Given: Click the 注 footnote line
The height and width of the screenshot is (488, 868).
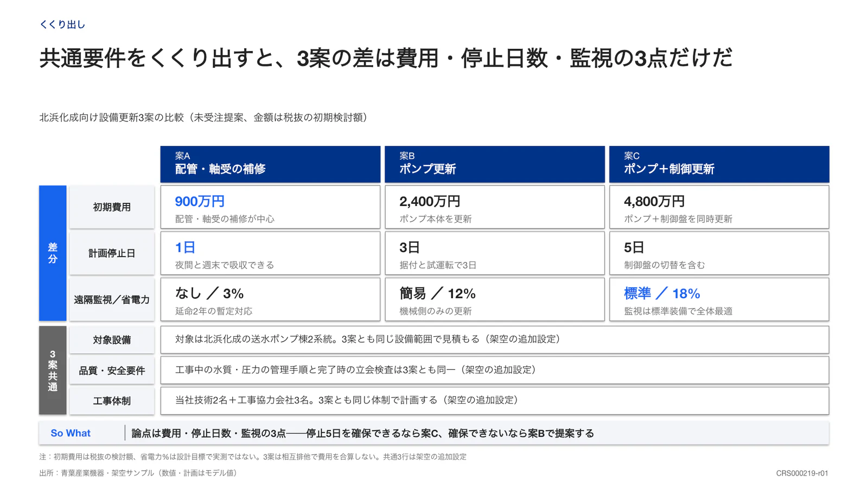Looking at the screenshot, I should pyautogui.click(x=253, y=457).
